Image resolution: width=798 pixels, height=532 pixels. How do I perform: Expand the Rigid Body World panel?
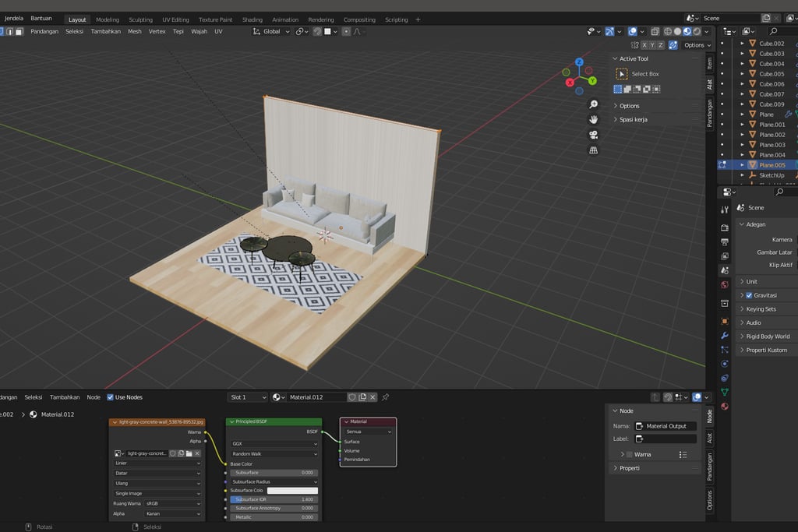(x=768, y=336)
